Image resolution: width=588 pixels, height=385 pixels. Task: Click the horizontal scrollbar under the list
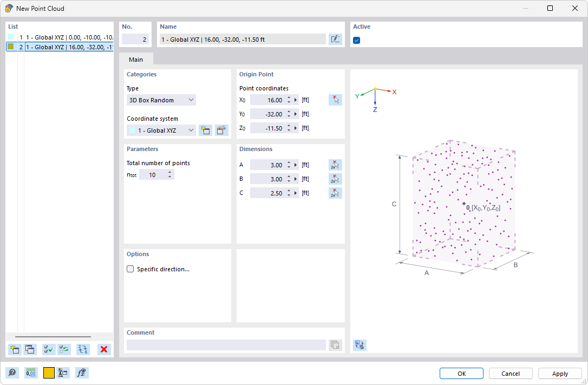tap(53, 337)
